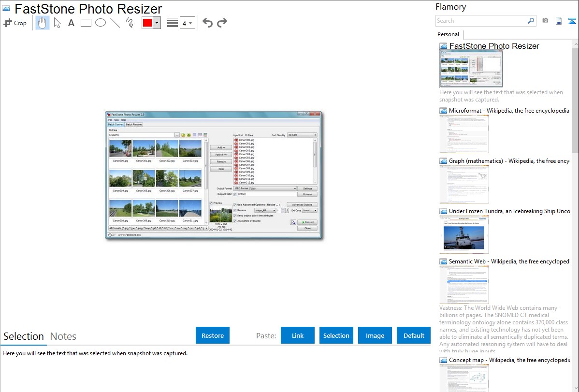Paste as Link
Screen dimensions: 579x392
click(298, 335)
